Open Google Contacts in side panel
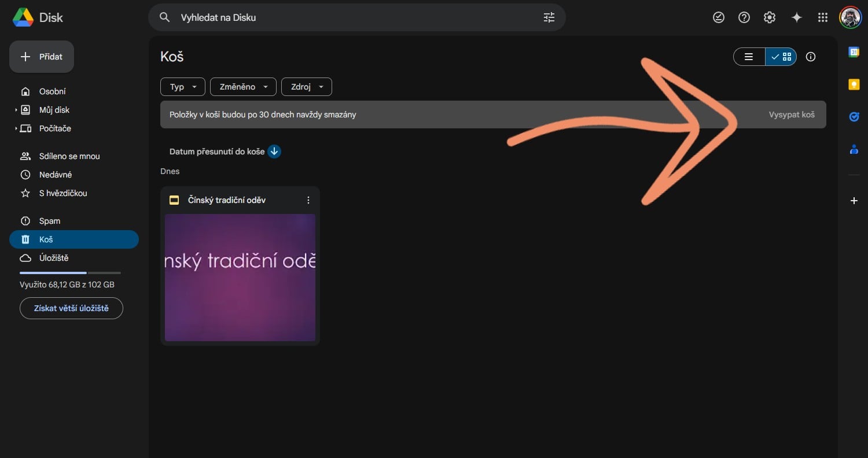This screenshot has height=458, width=868. tap(854, 149)
